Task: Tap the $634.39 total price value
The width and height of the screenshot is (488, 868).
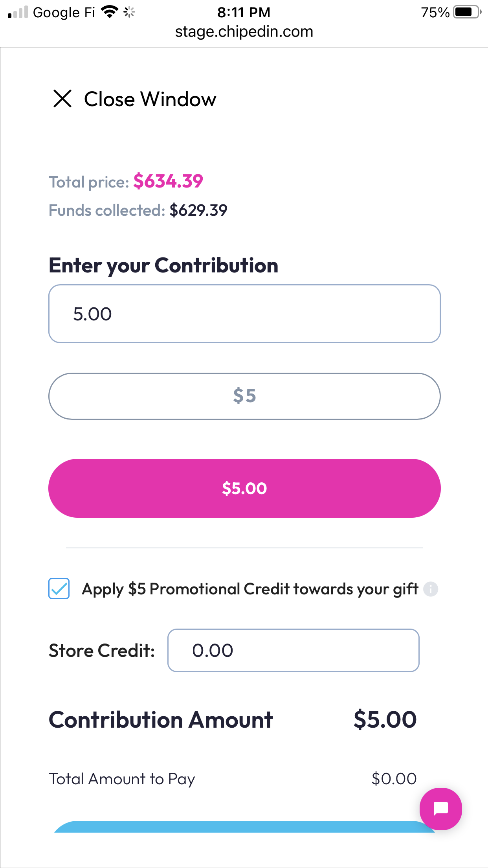Action: tap(168, 182)
